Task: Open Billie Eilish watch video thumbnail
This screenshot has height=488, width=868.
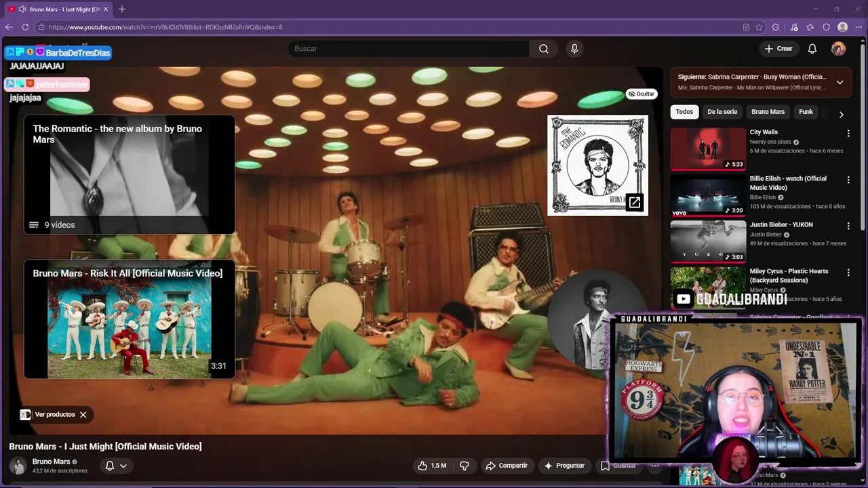Action: pyautogui.click(x=708, y=195)
